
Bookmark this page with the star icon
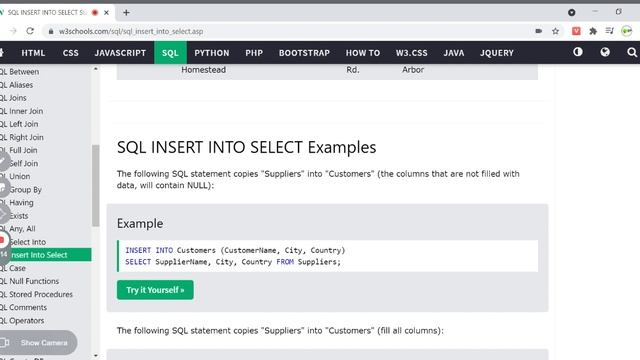556,31
